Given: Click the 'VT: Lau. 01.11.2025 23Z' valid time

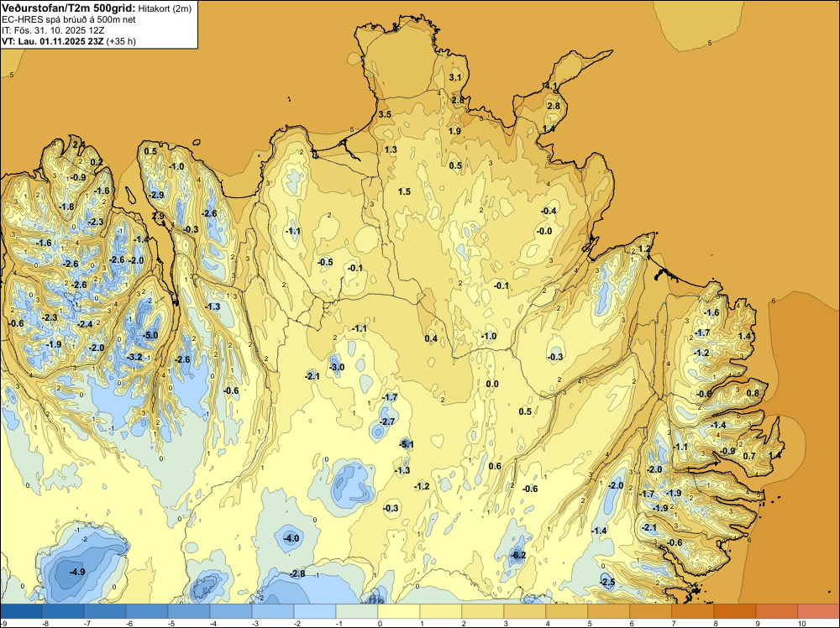Looking at the screenshot, I should tap(53, 41).
